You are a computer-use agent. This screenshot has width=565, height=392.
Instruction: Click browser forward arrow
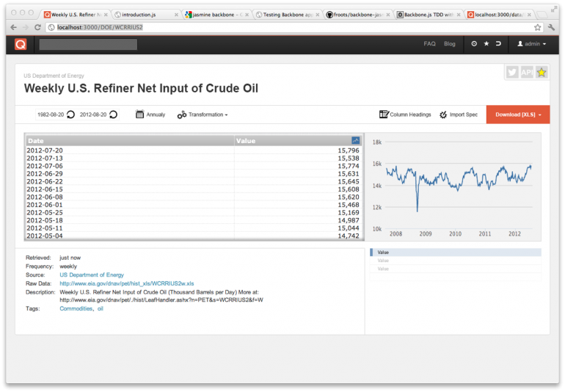[x=25, y=27]
